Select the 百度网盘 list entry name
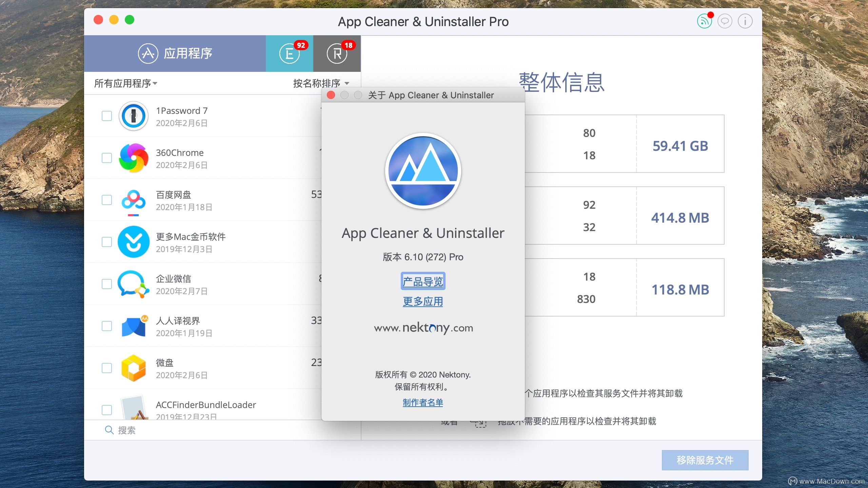868x488 pixels. point(174,195)
